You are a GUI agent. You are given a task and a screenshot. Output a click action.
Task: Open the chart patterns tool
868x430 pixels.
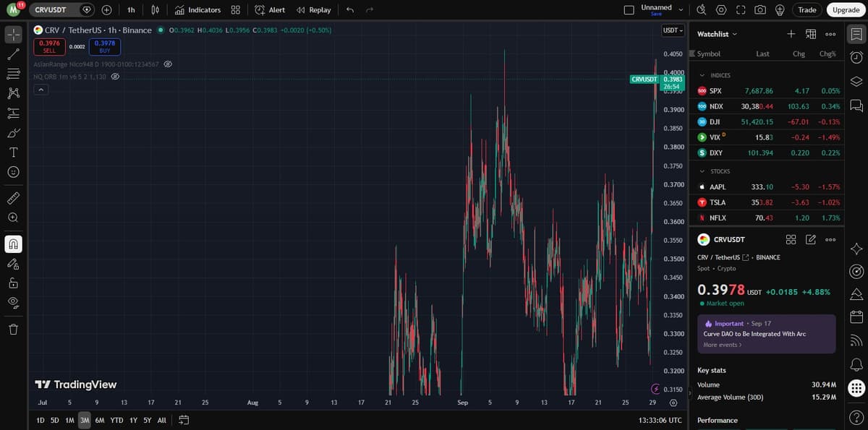pos(13,93)
